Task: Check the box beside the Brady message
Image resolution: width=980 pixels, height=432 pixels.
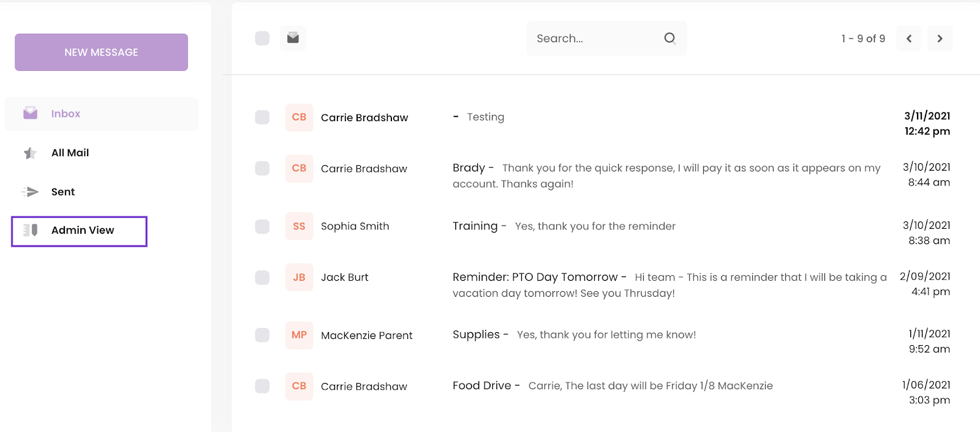Action: pyautogui.click(x=262, y=168)
